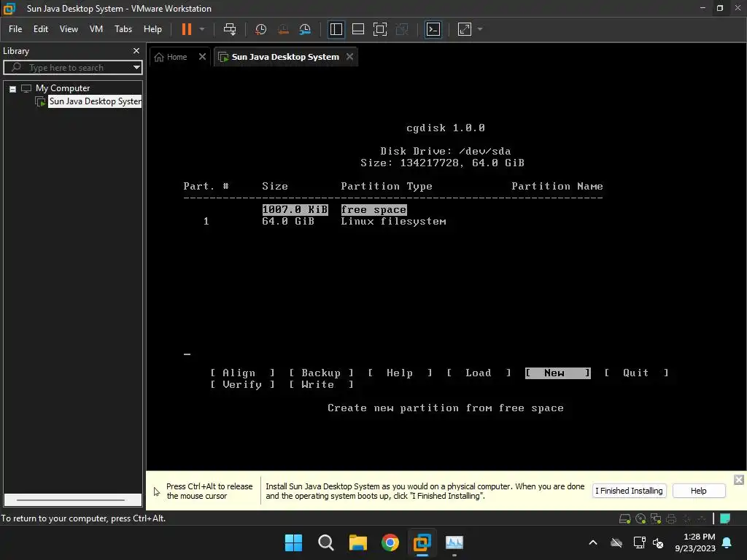This screenshot has height=560, width=747.
Task: Open the notification bell
Action: click(x=727, y=542)
